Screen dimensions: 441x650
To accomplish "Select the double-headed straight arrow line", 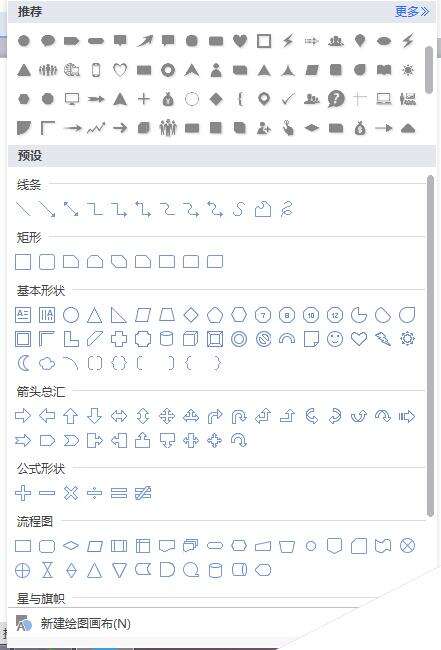I will click(x=71, y=209).
